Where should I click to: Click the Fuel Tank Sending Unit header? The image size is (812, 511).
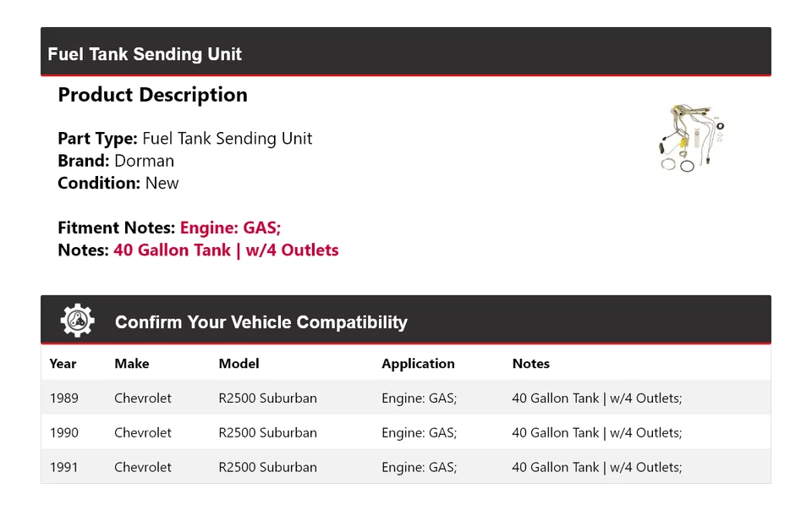(145, 54)
